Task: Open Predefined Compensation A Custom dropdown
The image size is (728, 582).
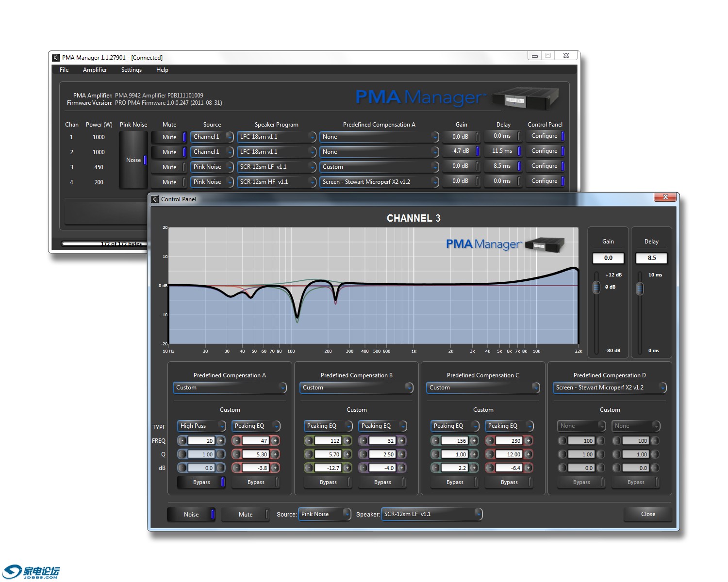Action: [x=230, y=388]
